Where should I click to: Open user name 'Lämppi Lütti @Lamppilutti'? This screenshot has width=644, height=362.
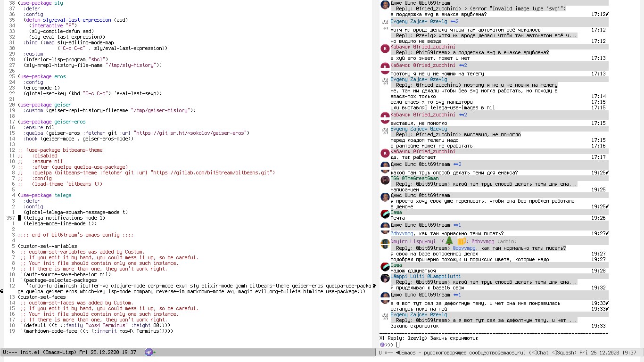[426, 277]
